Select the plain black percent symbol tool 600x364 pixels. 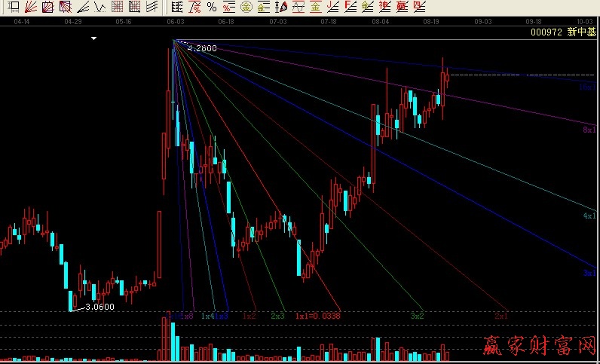click(212, 8)
